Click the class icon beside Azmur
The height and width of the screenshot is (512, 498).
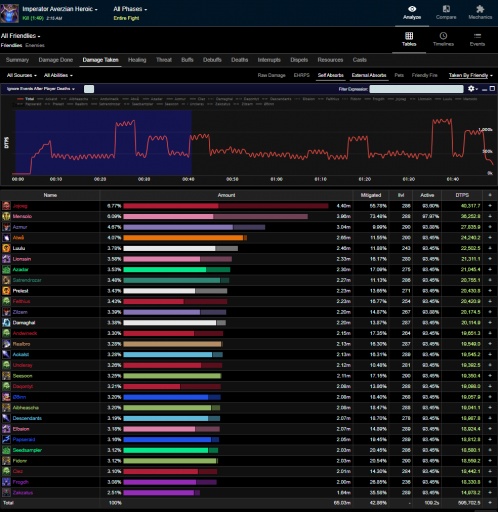click(x=6, y=227)
